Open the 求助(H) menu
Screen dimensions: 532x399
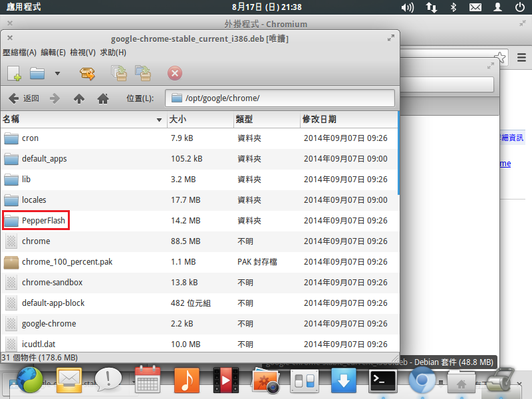tap(113, 53)
